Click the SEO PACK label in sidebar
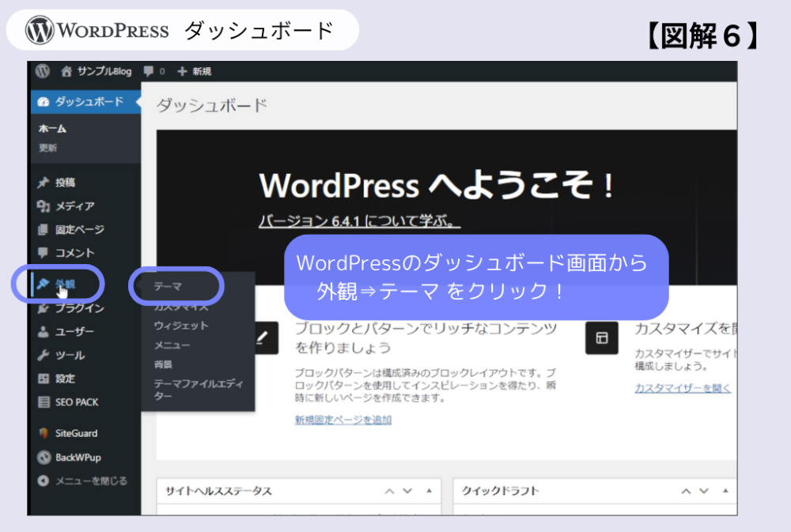791x532 pixels. 77,402
